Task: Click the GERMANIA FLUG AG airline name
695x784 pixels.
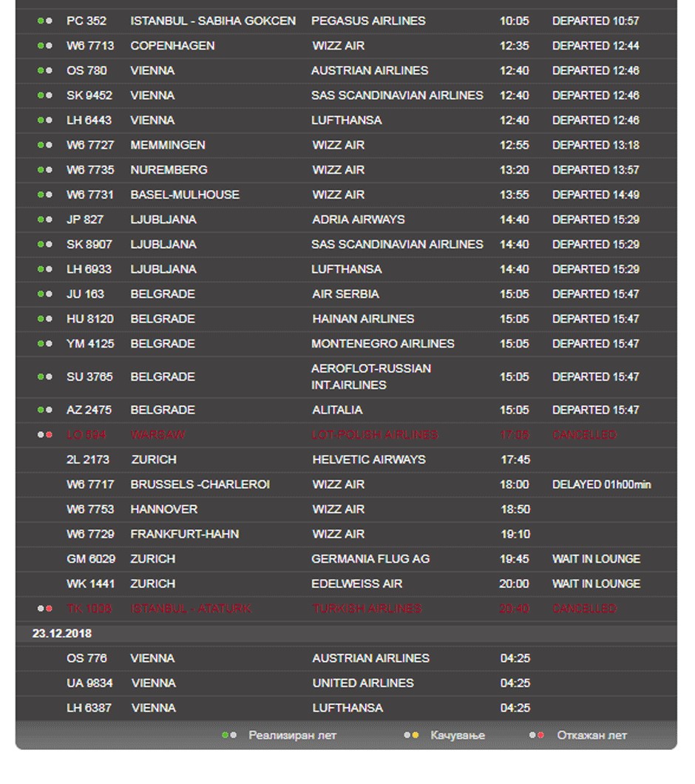Action: (370, 559)
